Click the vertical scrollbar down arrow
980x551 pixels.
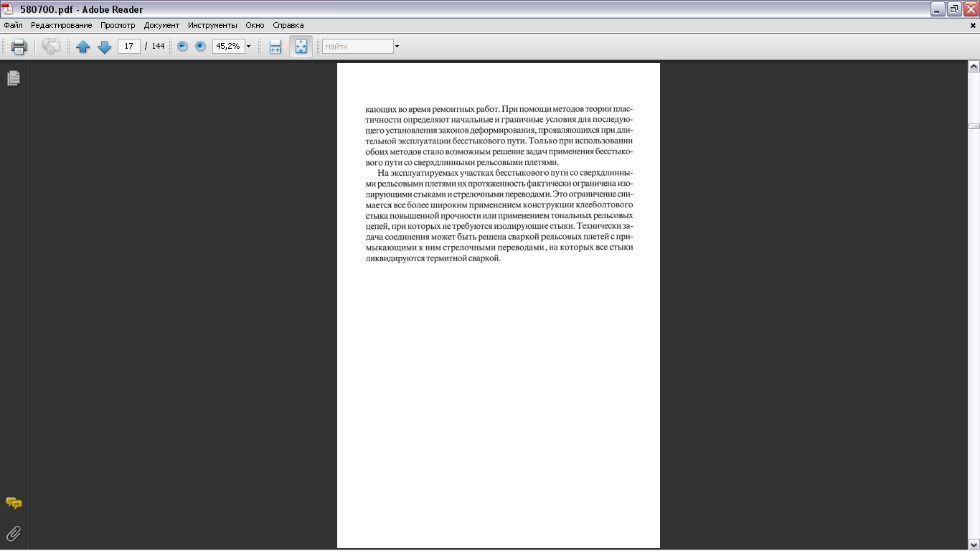(x=974, y=544)
